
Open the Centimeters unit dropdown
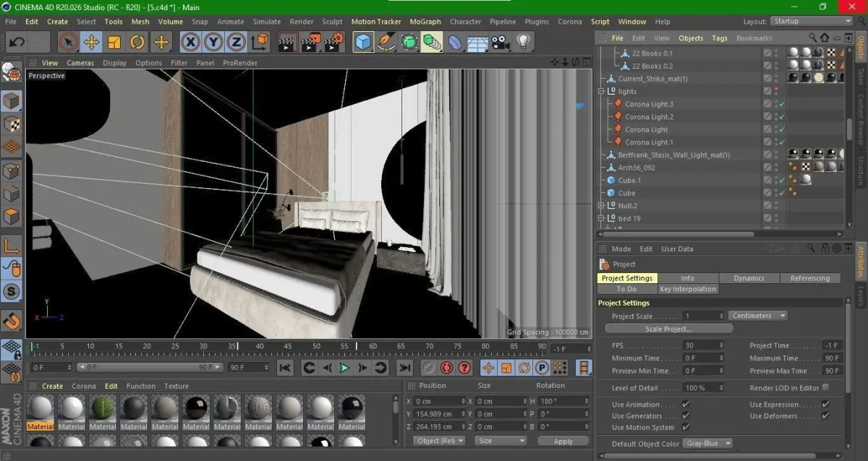[758, 316]
